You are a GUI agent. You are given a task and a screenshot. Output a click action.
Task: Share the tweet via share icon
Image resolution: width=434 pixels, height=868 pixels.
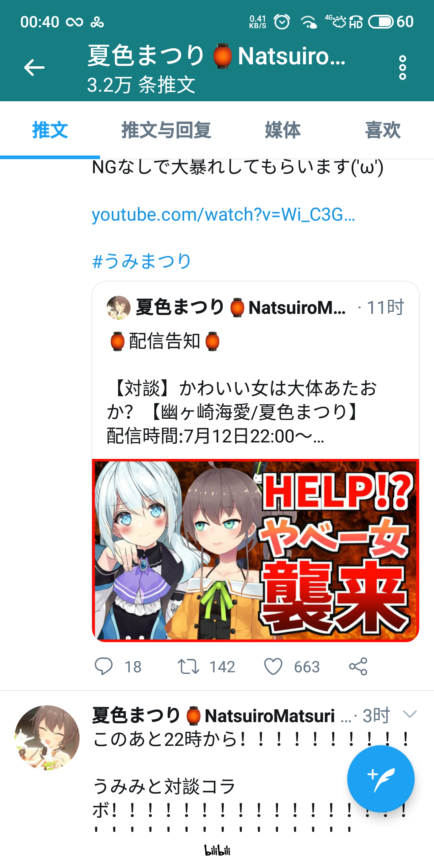pyautogui.click(x=358, y=666)
